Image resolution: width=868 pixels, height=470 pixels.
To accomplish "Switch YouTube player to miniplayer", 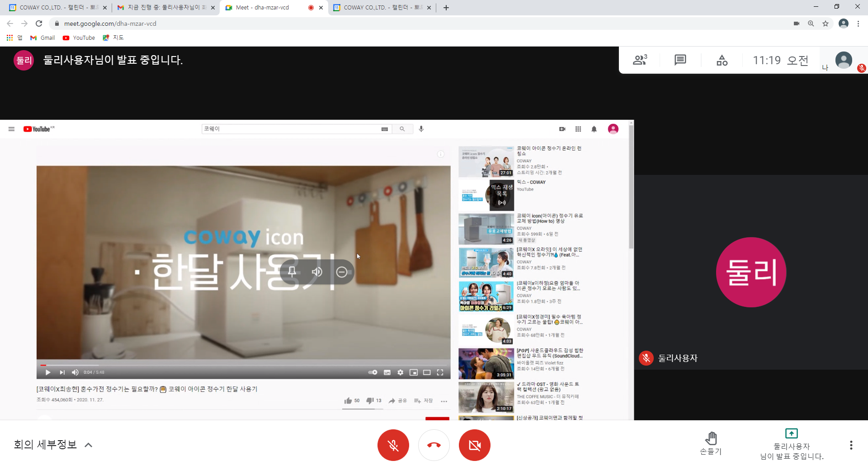I will pos(413,372).
